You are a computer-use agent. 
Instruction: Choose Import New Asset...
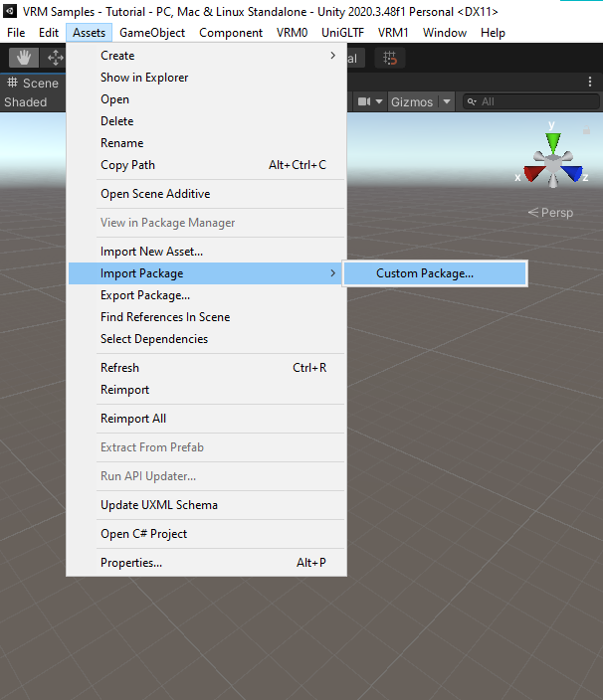(206, 252)
